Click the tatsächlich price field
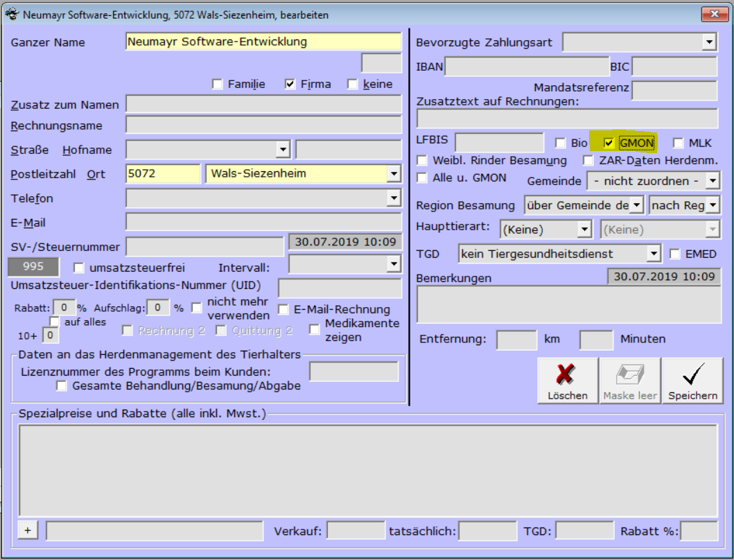The width and height of the screenshot is (734, 560). [488, 531]
